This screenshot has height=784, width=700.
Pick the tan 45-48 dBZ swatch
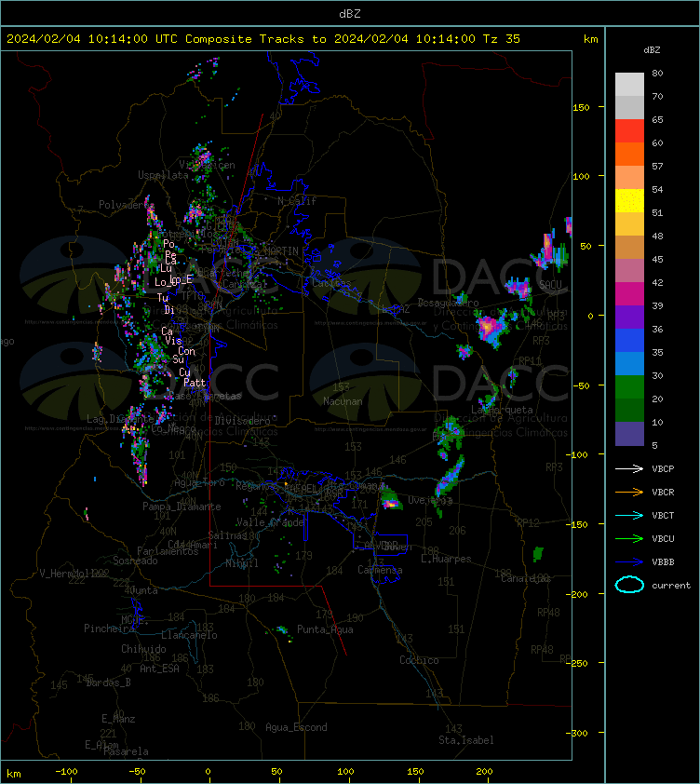[x=629, y=248]
